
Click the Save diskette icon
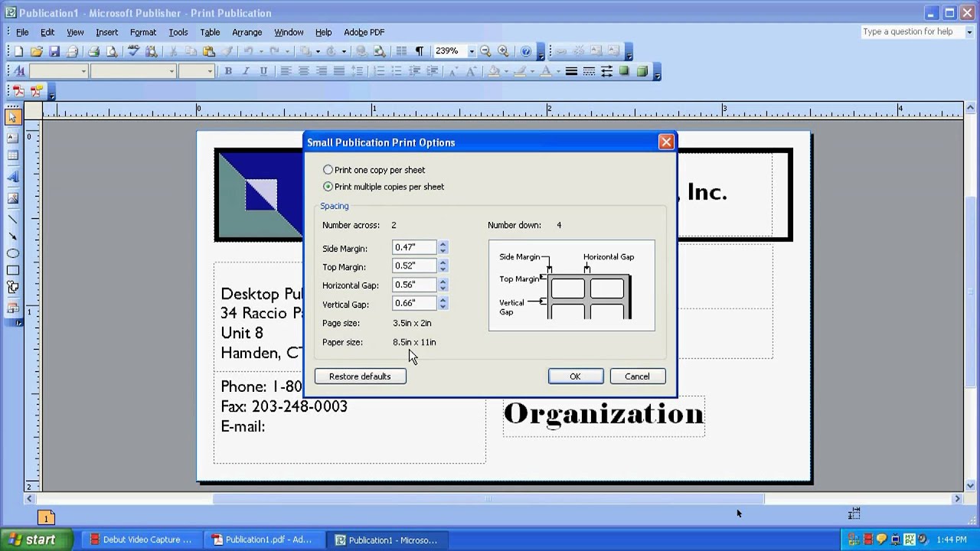coord(54,51)
